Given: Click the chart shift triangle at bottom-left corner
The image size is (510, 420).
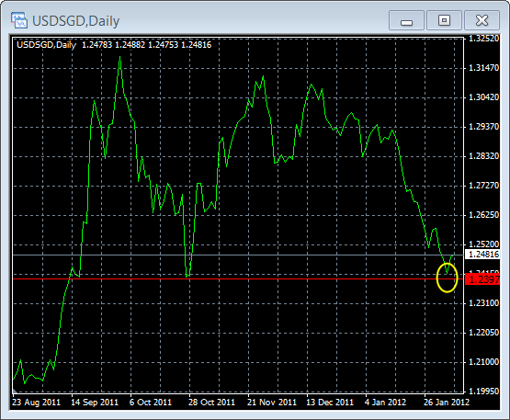Looking at the screenshot, I should click(x=15, y=391).
